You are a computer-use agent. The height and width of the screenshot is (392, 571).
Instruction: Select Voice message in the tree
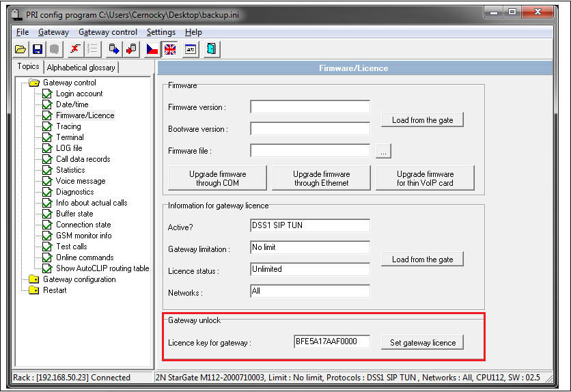click(81, 181)
